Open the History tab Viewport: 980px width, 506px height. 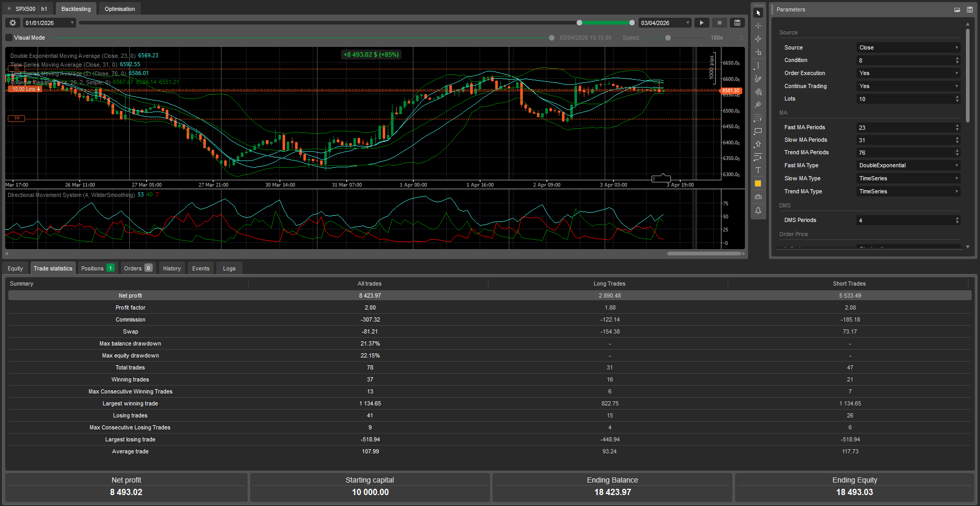point(171,268)
